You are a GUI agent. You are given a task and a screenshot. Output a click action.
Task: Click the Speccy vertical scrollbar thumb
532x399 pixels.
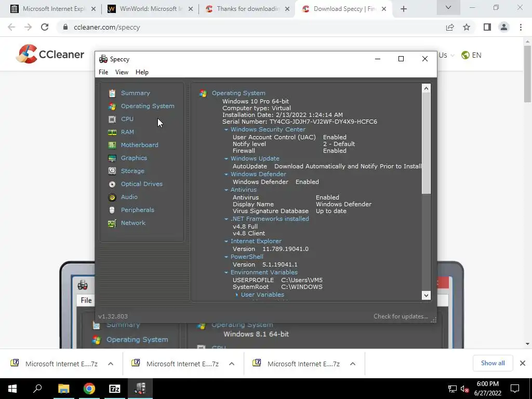pyautogui.click(x=426, y=143)
